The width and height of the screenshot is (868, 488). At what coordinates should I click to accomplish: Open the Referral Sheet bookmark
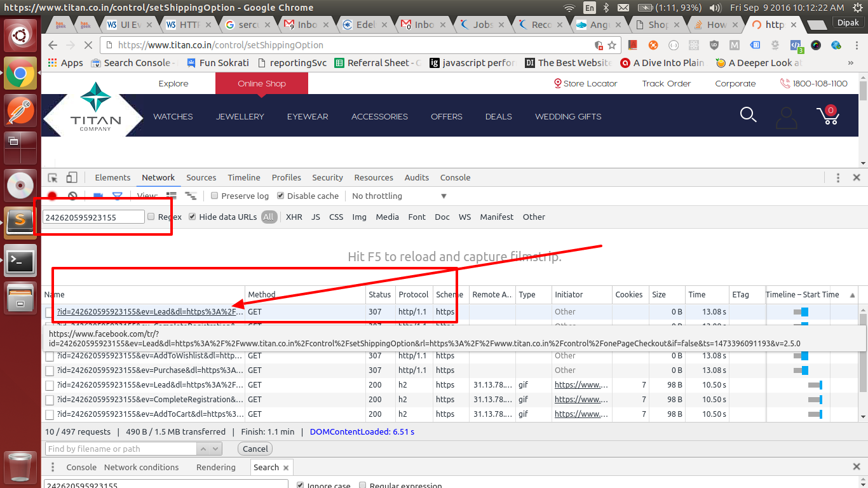pyautogui.click(x=377, y=63)
